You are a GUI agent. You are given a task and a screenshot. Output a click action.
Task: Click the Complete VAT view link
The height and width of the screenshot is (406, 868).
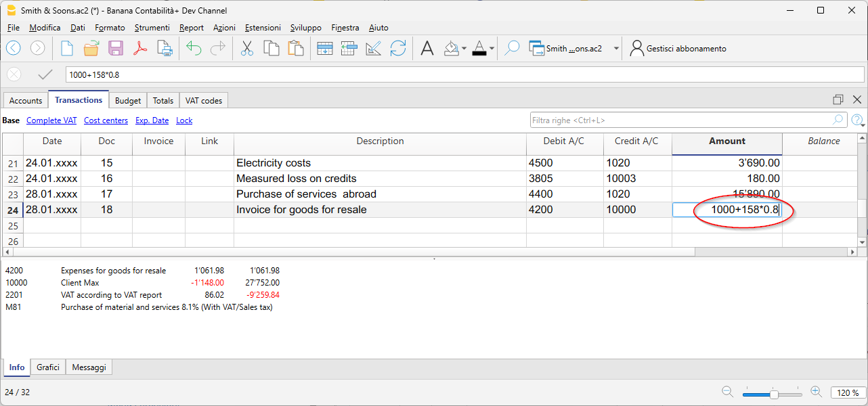coord(51,120)
